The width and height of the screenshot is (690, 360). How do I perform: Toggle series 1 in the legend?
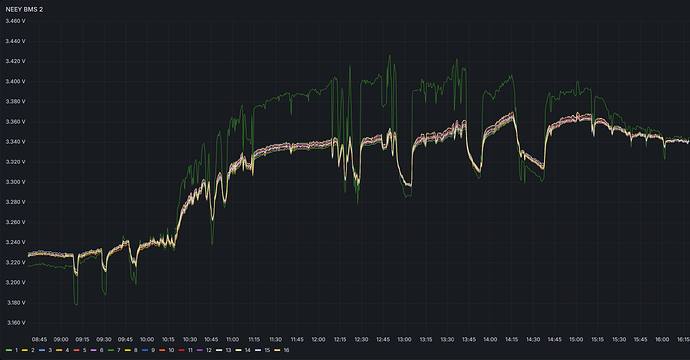[x=16, y=350]
